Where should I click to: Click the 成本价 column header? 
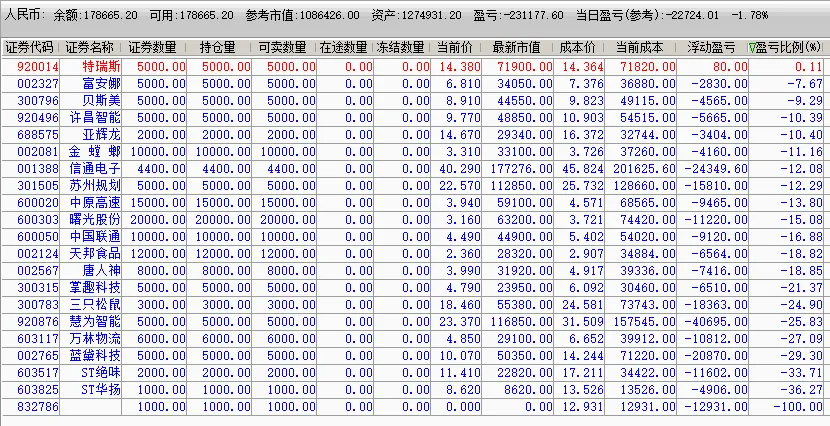[578, 48]
